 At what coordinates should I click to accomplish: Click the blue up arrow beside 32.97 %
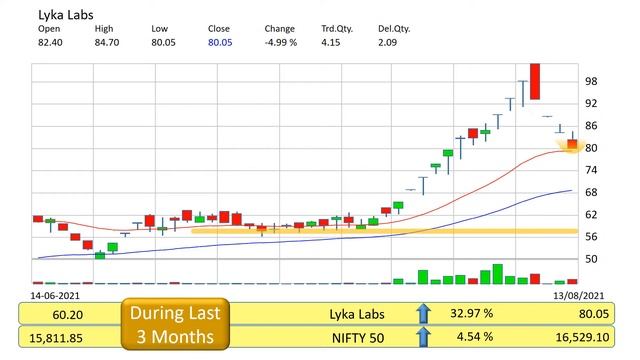click(x=424, y=313)
